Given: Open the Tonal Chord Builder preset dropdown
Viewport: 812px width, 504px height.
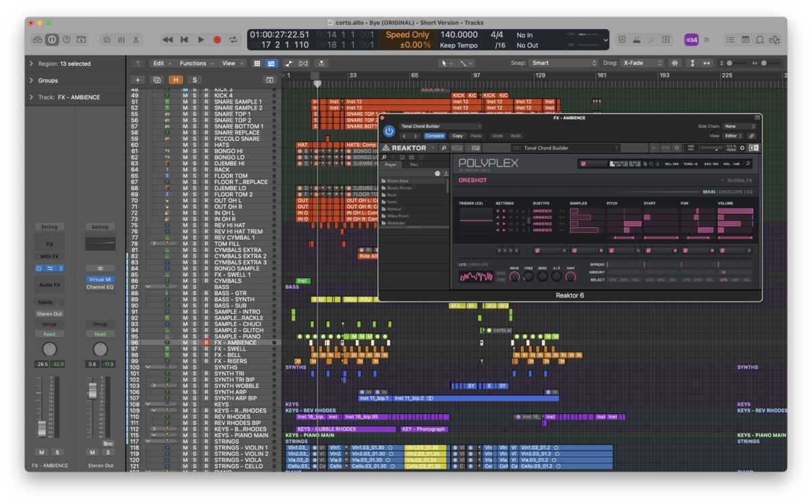Looking at the screenshot, I should click(441, 126).
